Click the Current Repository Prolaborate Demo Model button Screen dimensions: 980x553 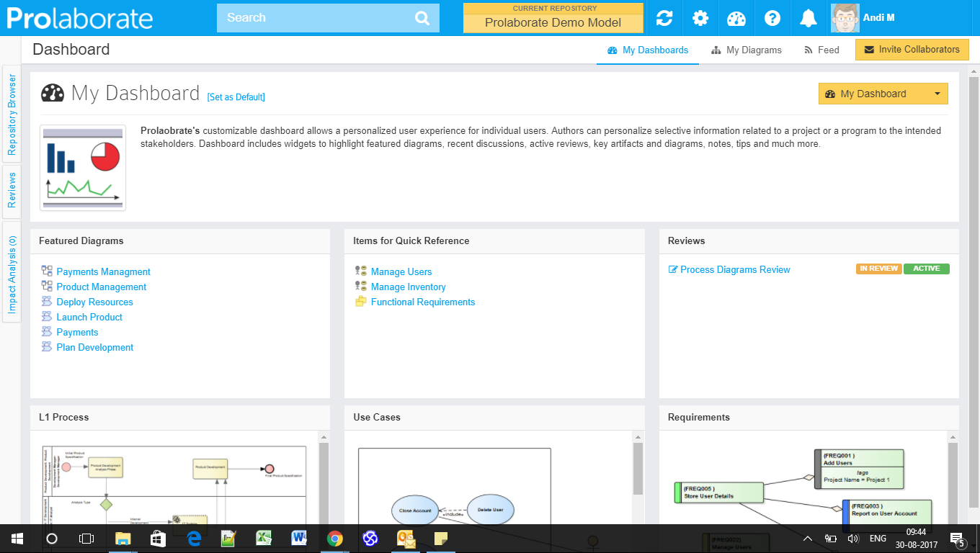(x=553, y=18)
